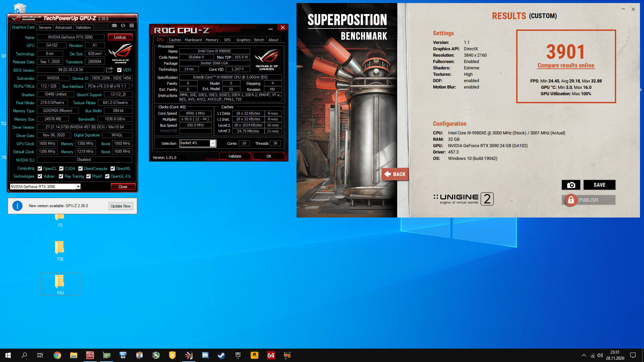
Task: Show hidden system tray icons chevron
Action: pyautogui.click(x=584, y=355)
